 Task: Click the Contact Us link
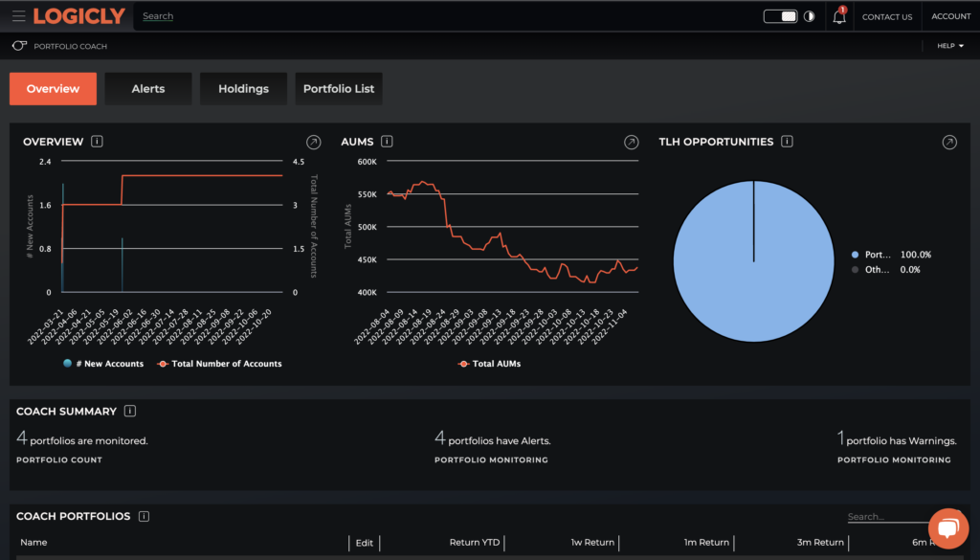tap(886, 16)
